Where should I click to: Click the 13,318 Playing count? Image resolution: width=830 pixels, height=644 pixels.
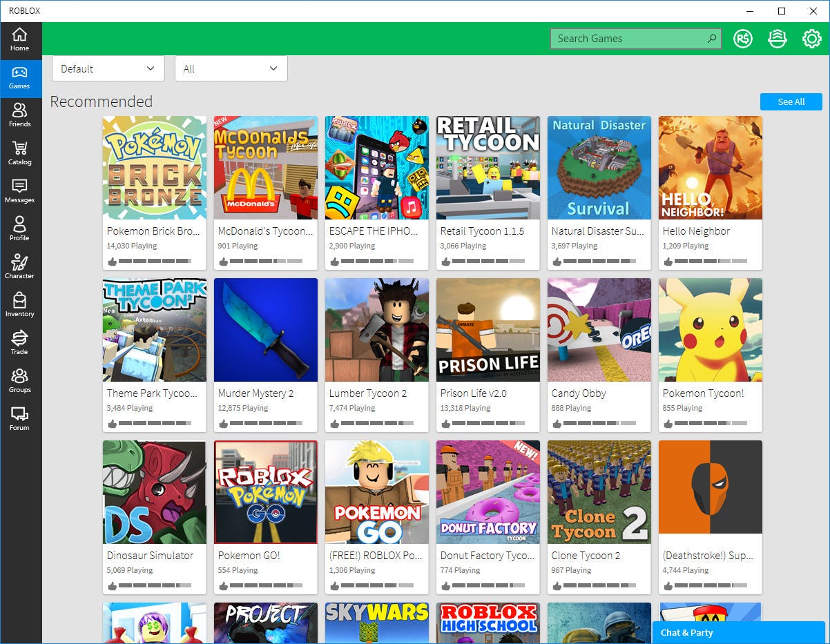pyautogui.click(x=465, y=408)
